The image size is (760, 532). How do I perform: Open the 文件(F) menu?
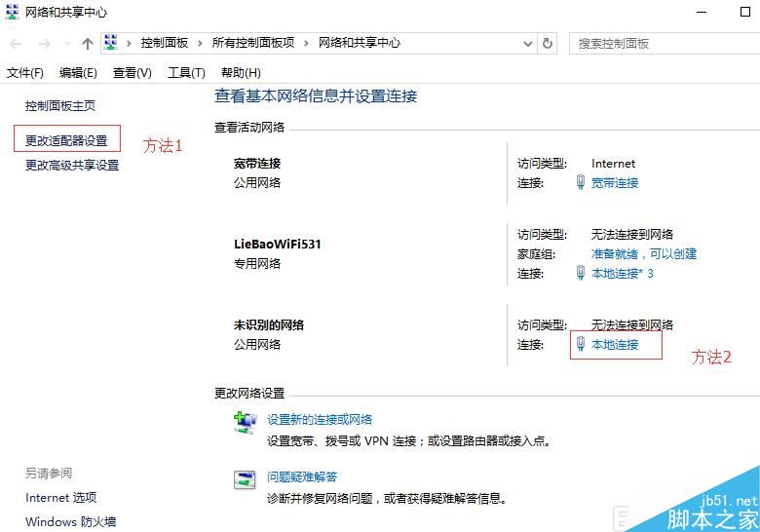click(x=25, y=73)
